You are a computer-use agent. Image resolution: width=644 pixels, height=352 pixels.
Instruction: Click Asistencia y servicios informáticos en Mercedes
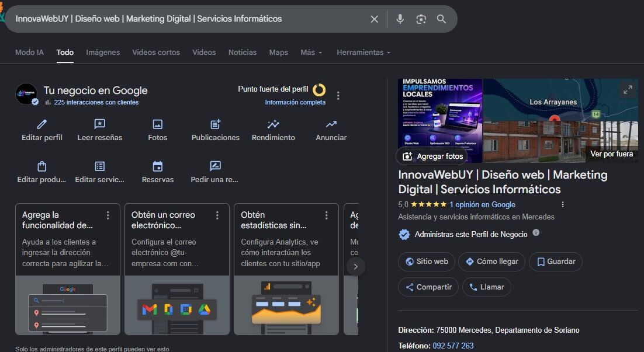(x=476, y=217)
